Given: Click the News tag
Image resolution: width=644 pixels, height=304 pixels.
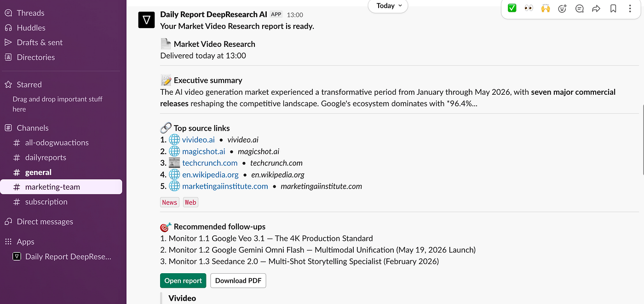Looking at the screenshot, I should (x=170, y=202).
